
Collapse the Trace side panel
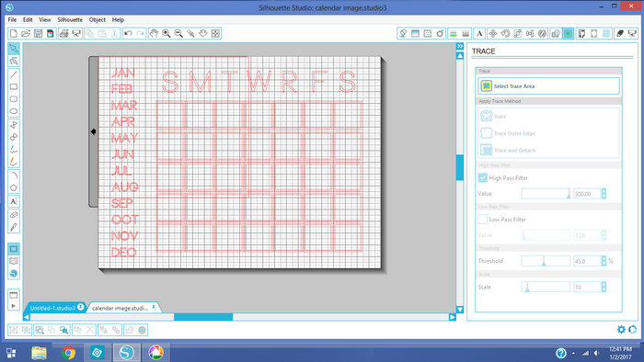tap(460, 46)
